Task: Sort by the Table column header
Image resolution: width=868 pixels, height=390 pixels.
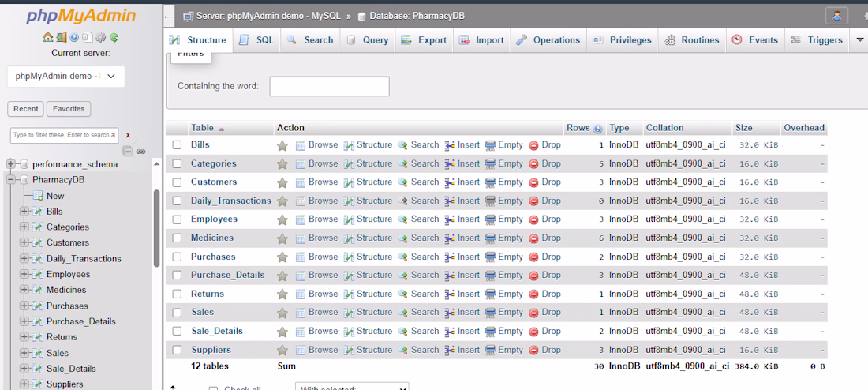Action: [202, 128]
